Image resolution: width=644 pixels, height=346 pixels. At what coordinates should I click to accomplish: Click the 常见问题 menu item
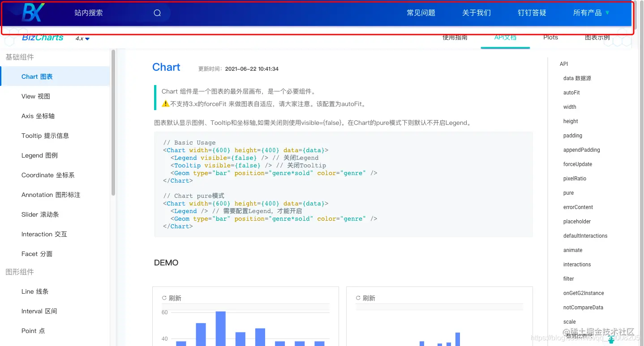pyautogui.click(x=421, y=12)
